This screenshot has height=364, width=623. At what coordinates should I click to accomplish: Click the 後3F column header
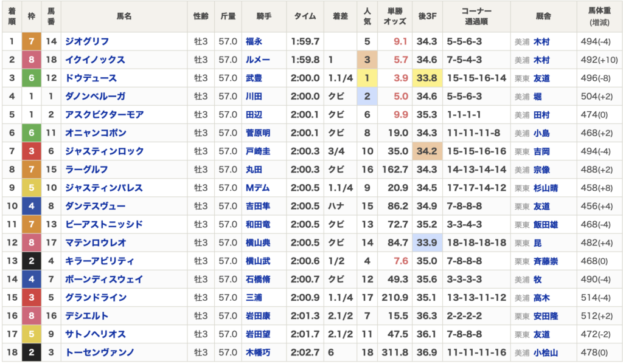point(427,16)
